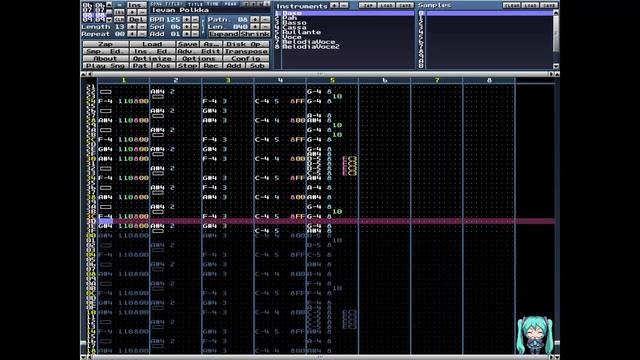
Task: Click order list Del button
Action: point(137,19)
